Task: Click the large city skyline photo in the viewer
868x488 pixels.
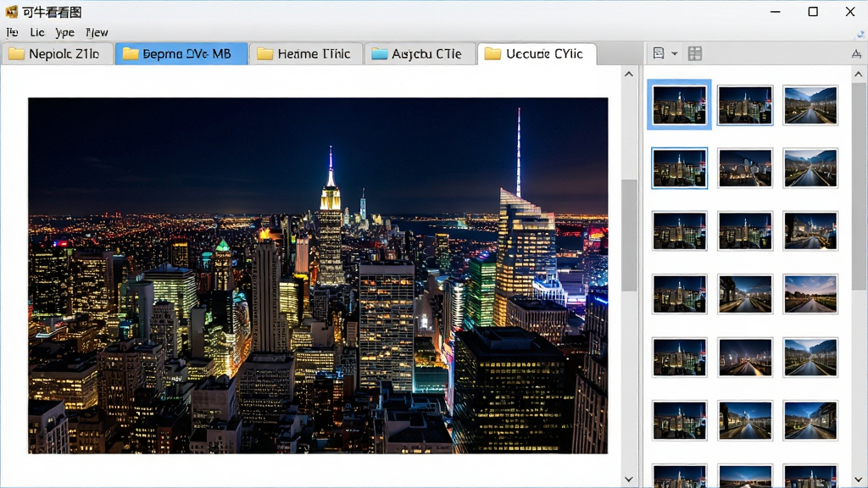Action: coord(318,275)
